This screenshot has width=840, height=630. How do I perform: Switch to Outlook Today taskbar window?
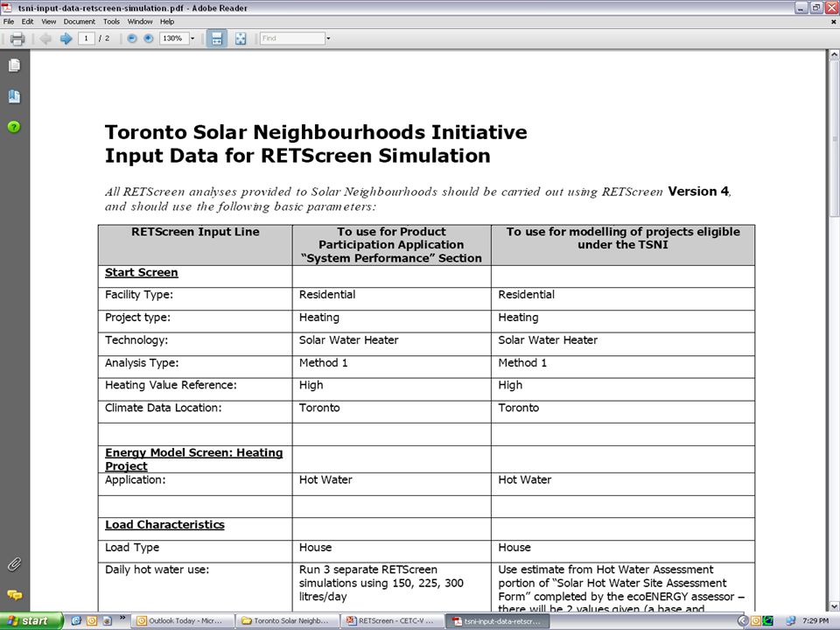coord(184,621)
